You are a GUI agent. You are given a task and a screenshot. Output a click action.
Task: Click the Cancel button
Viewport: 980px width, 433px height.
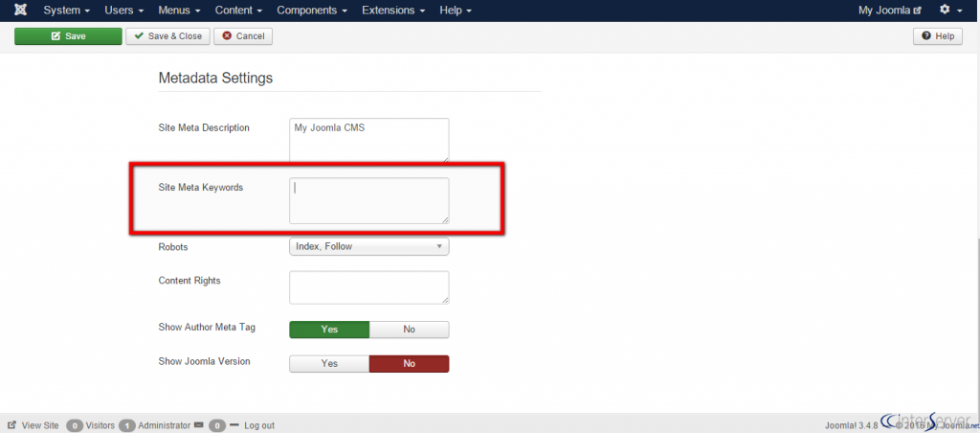(243, 36)
